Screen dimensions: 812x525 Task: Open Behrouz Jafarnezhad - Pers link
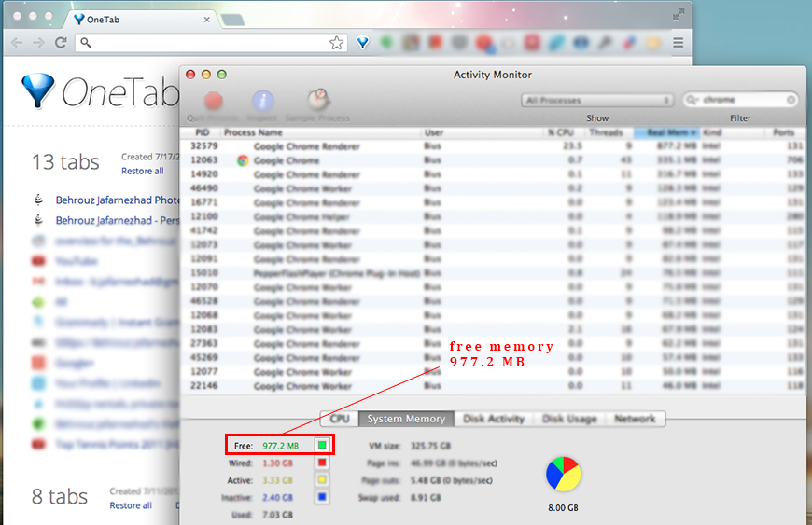118,220
